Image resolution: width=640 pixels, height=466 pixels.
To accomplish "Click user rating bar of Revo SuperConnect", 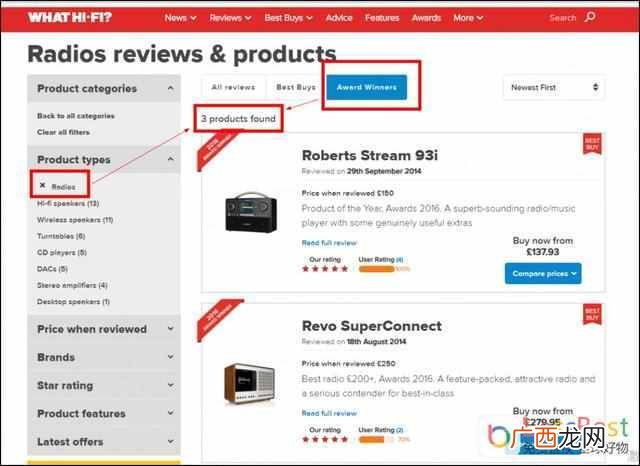I will pyautogui.click(x=384, y=439).
